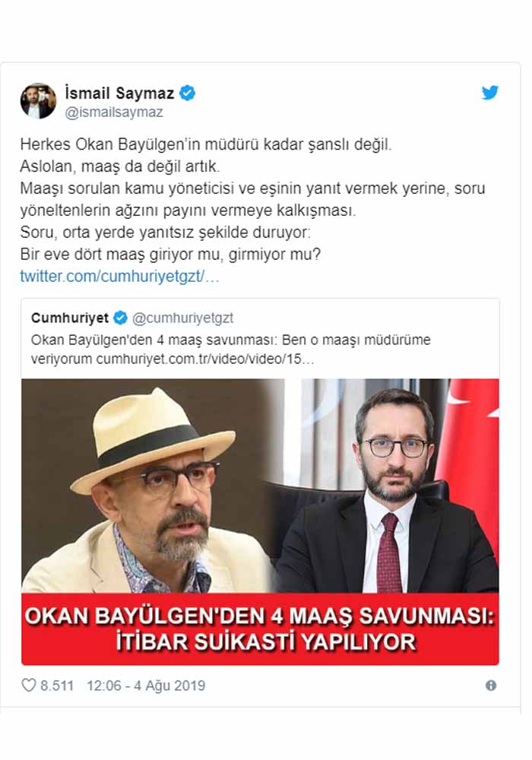The image size is (532, 760).
Task: Click the cumhuriyet.com.tr/video URL text
Action: click(205, 359)
